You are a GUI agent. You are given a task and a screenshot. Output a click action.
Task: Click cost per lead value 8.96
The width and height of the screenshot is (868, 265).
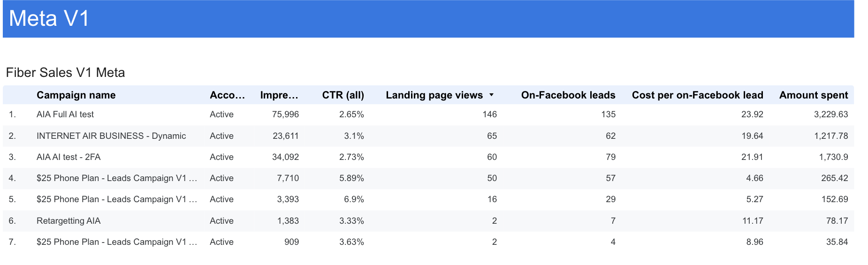click(x=755, y=242)
